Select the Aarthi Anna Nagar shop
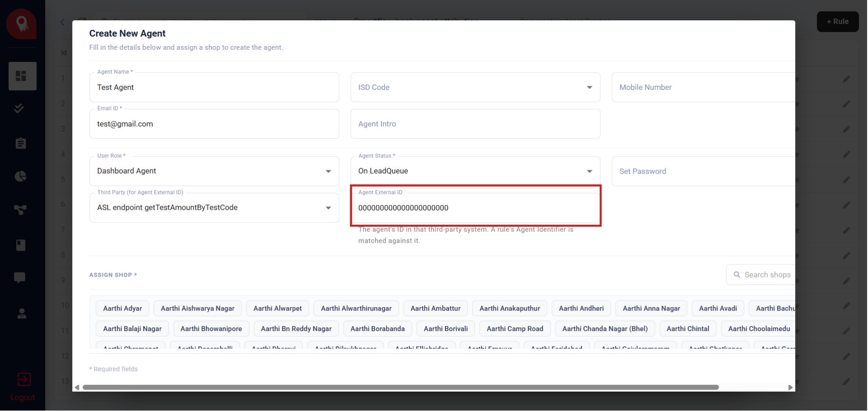The height and width of the screenshot is (411, 868). click(x=651, y=308)
